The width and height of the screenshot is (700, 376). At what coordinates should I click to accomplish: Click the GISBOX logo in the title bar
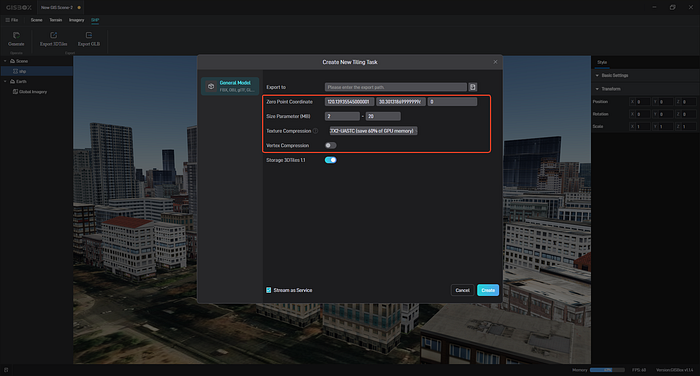tap(19, 8)
